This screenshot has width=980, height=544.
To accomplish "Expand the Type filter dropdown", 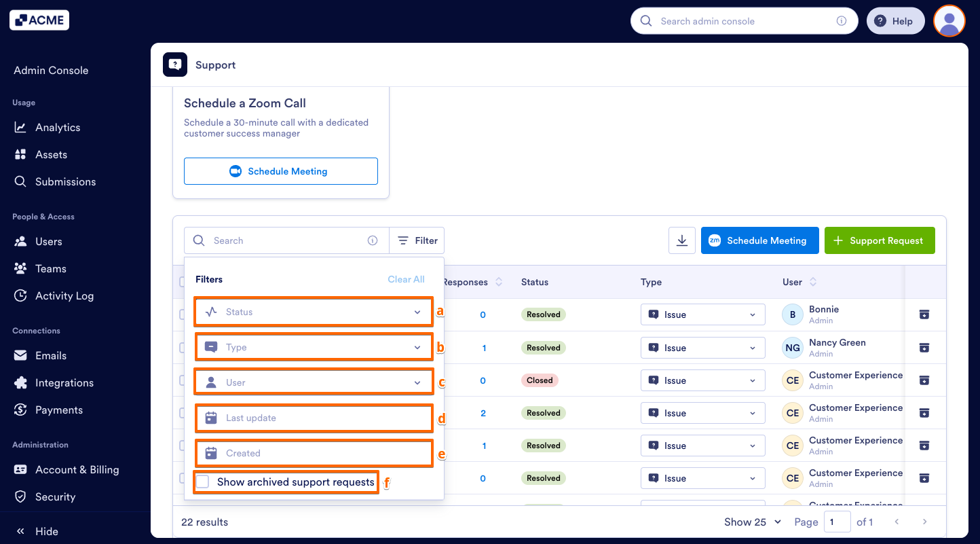I will [314, 347].
